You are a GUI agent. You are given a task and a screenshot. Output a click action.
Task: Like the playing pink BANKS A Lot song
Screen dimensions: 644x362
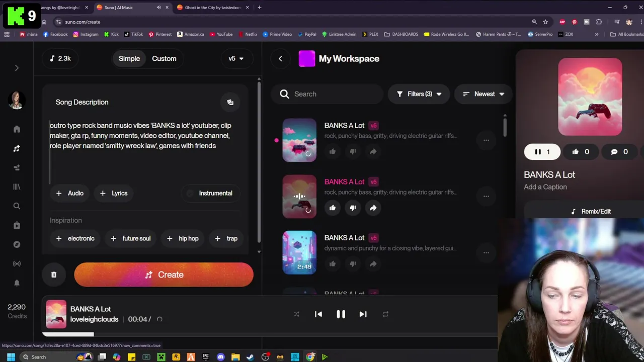tap(333, 208)
